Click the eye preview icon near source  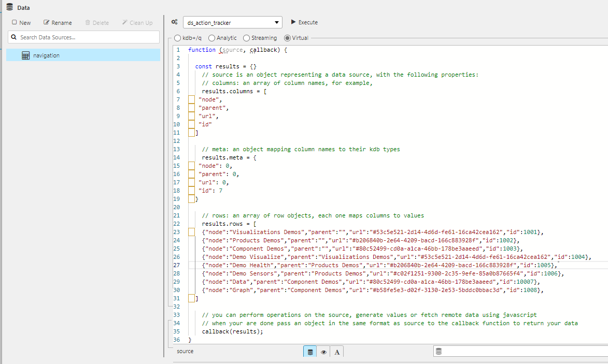point(323,351)
